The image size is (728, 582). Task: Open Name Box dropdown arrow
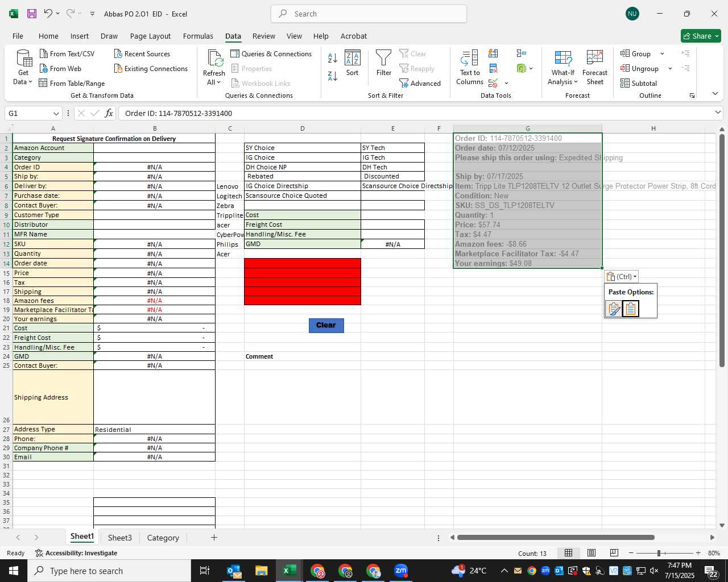(x=56, y=113)
